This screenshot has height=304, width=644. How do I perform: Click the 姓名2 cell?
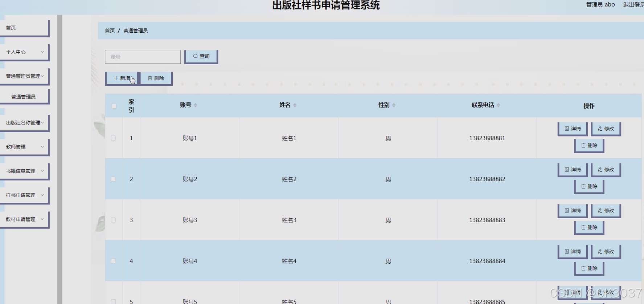coord(289,179)
